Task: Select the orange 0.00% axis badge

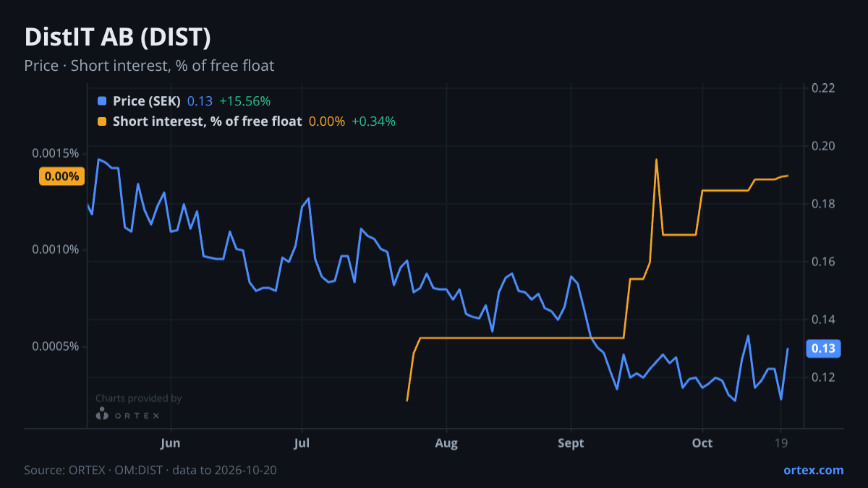Action: pyautogui.click(x=61, y=176)
